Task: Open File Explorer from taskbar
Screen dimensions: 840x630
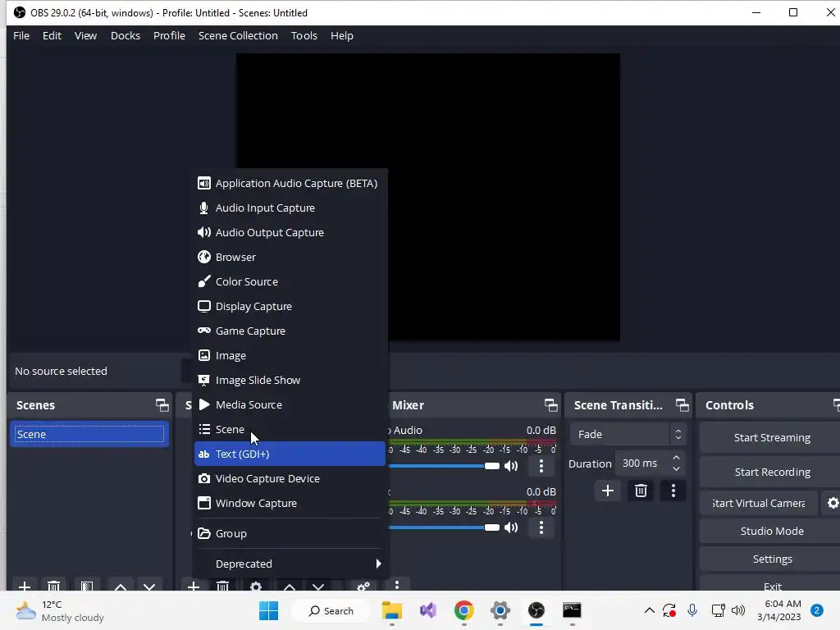Action: pyautogui.click(x=392, y=610)
